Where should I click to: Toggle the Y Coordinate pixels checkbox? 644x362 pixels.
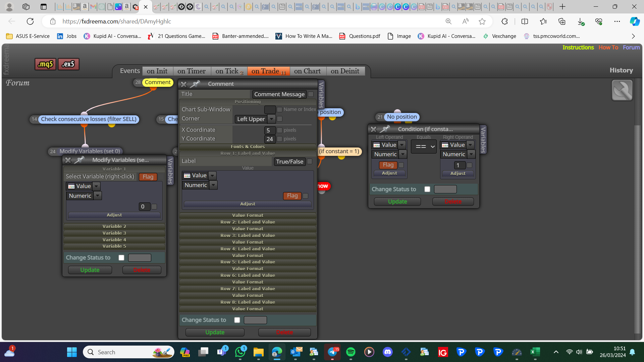(280, 139)
